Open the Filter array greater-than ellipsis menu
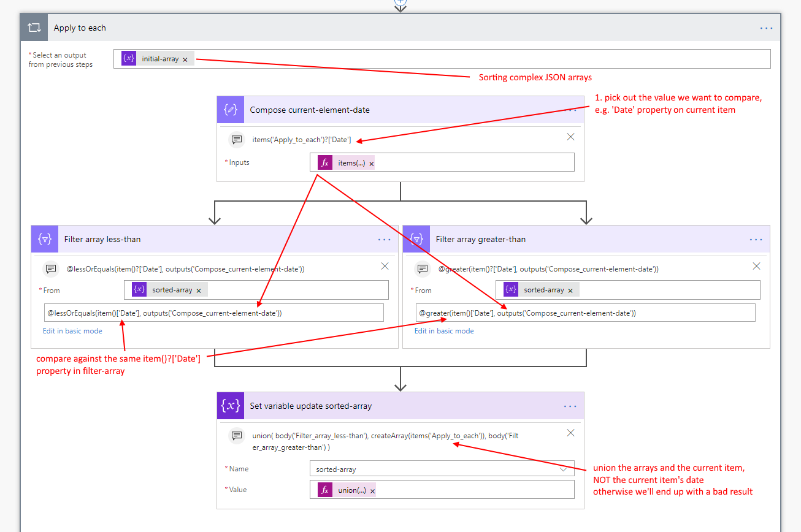801x532 pixels. pyautogui.click(x=756, y=240)
